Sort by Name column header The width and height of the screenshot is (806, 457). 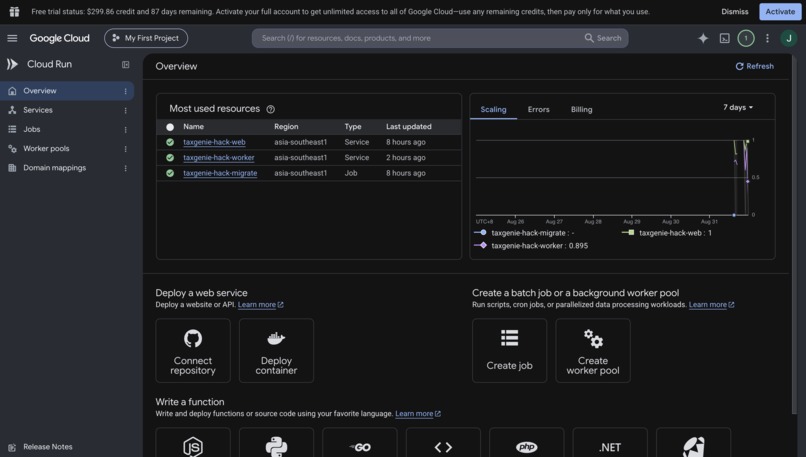(193, 126)
